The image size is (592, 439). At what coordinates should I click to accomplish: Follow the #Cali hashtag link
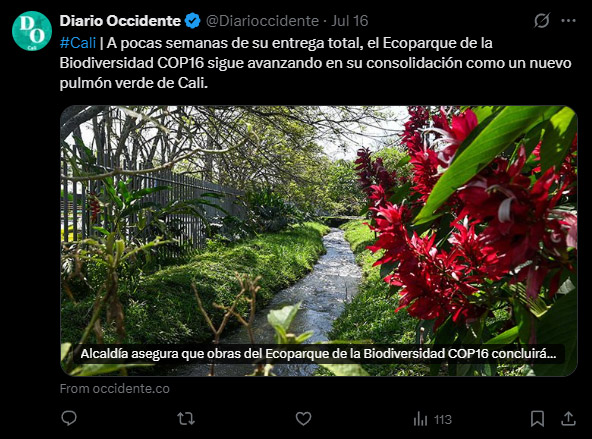[x=78, y=43]
